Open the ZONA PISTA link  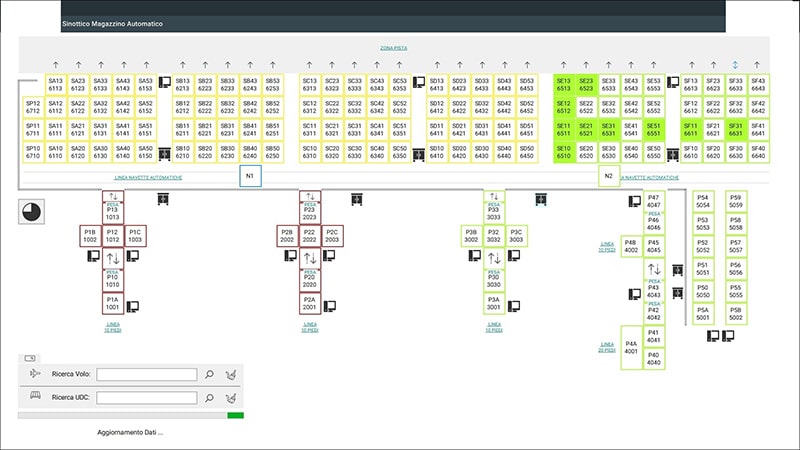click(x=394, y=48)
